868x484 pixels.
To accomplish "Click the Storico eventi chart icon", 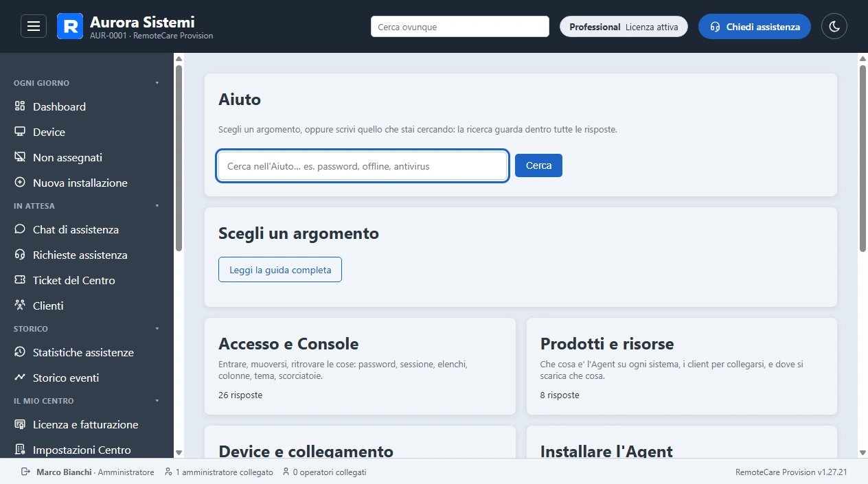I will tap(20, 378).
